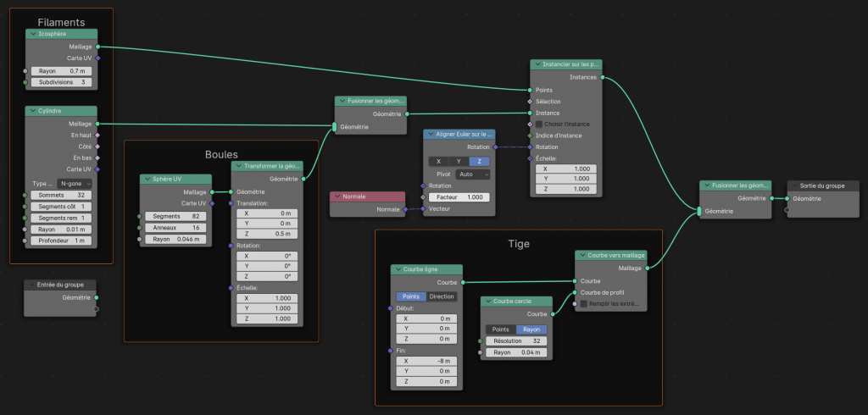Open the Pivot Auto dropdown
The image size is (868, 415).
(473, 174)
